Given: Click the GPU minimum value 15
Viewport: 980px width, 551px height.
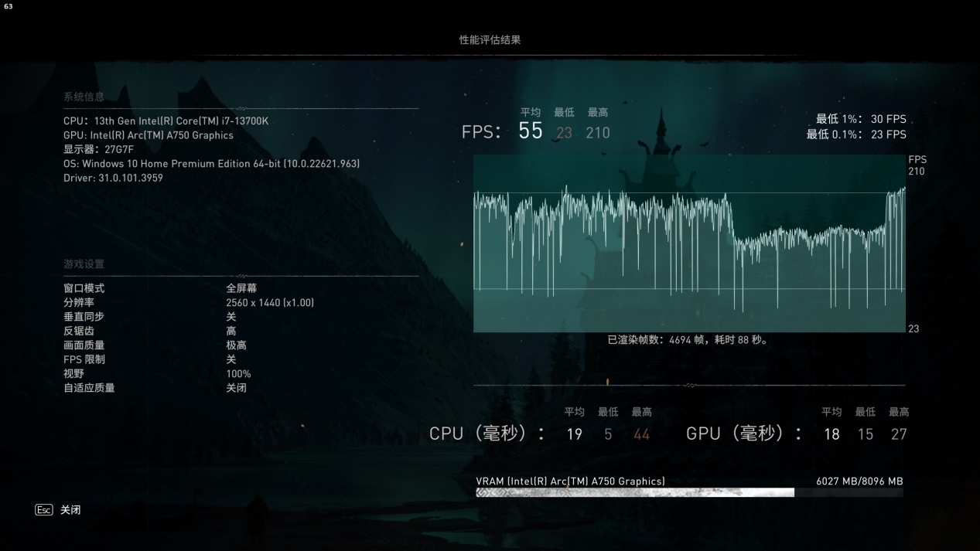Looking at the screenshot, I should 866,434.
